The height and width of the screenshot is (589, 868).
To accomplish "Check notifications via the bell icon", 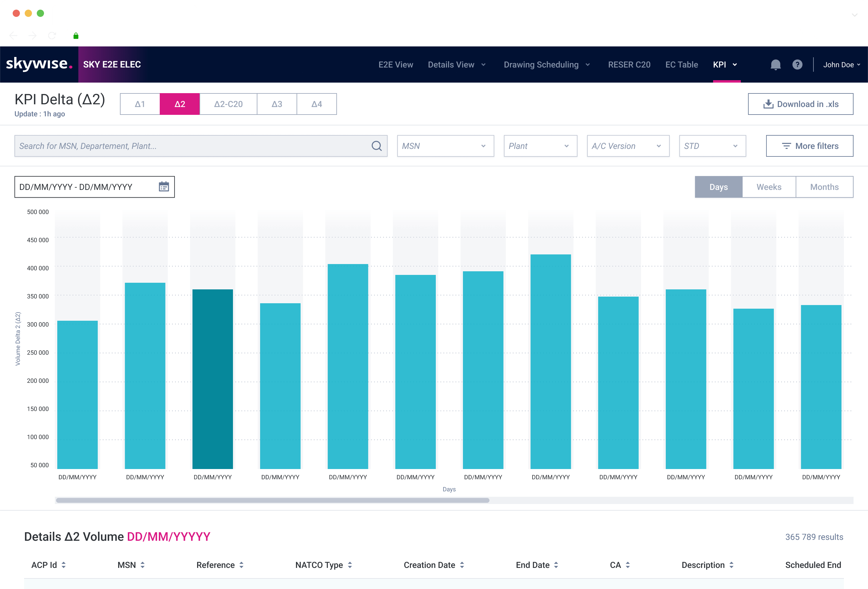I will [775, 64].
